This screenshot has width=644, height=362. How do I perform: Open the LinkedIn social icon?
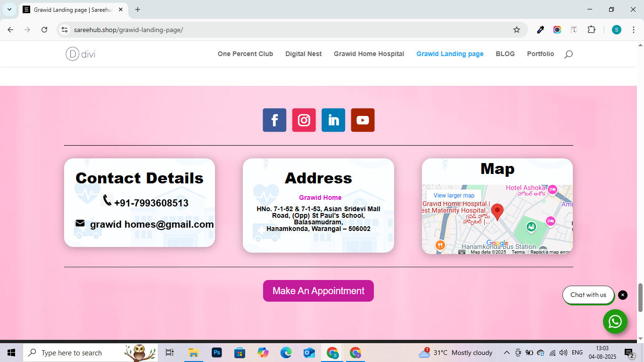pyautogui.click(x=333, y=120)
